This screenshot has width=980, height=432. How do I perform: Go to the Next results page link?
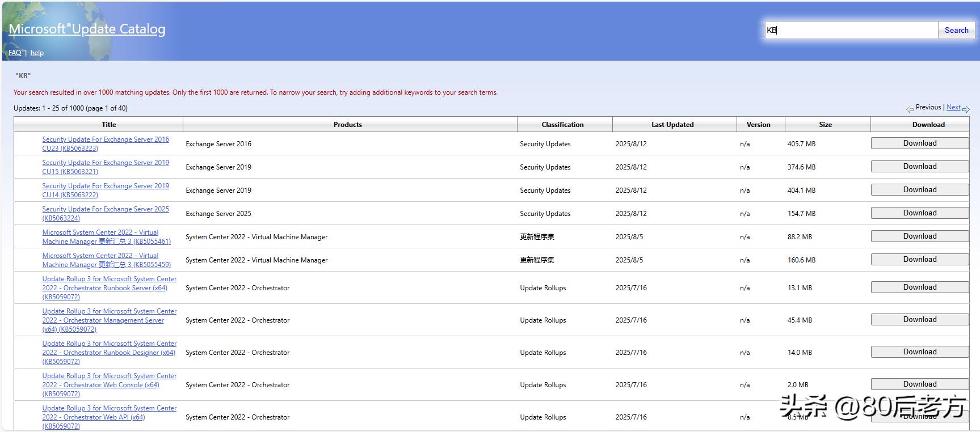pos(953,107)
